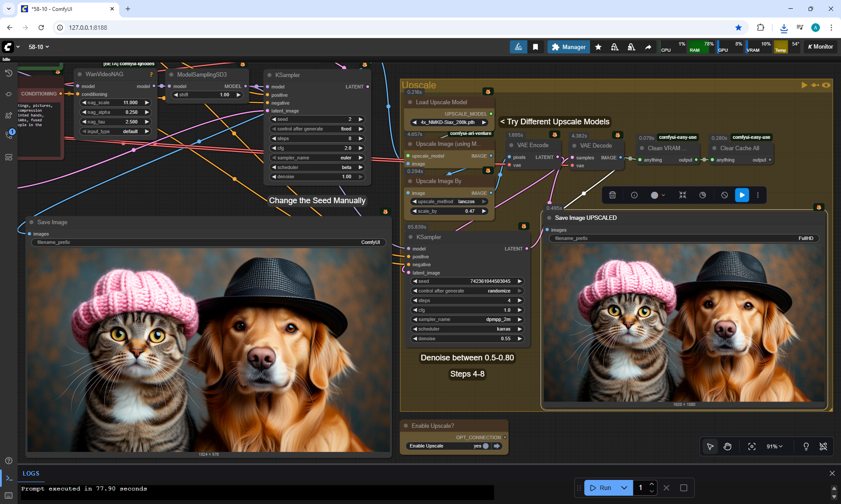Click the bypass node circle-slash icon

point(724,195)
